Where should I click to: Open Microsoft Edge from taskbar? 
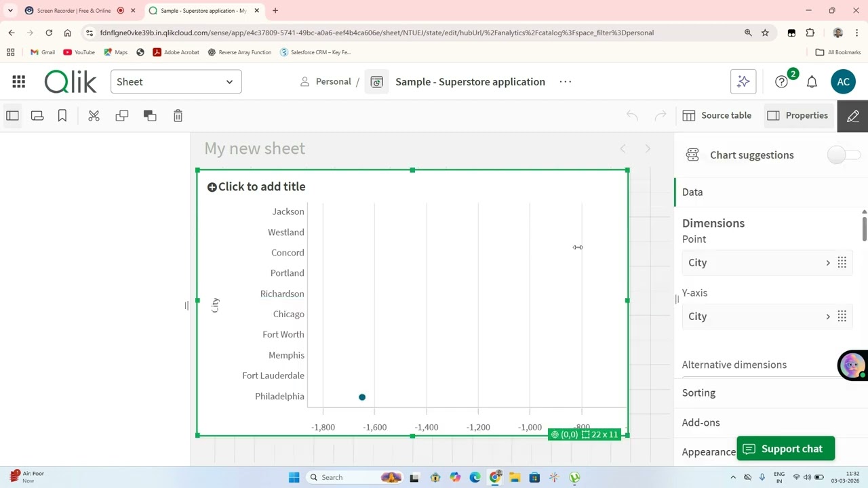[475, 477]
